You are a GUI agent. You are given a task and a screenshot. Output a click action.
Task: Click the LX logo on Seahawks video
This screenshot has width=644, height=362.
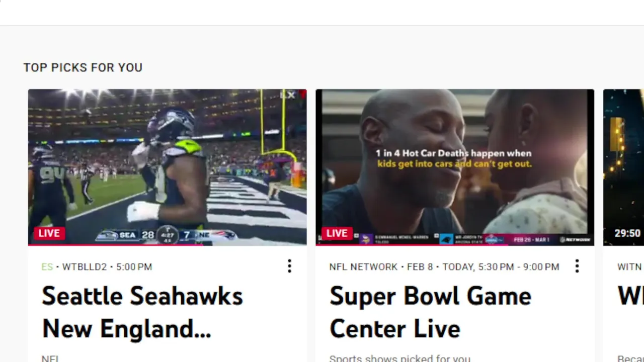tap(288, 95)
